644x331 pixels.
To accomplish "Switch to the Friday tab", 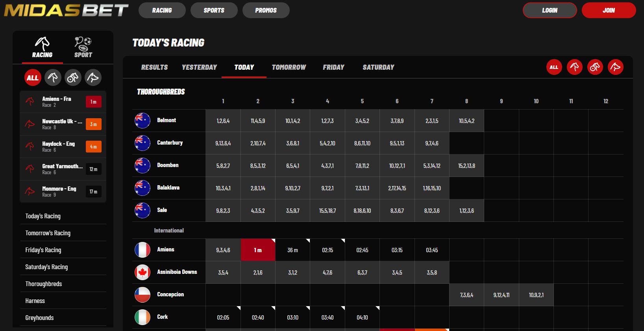I will point(333,67).
